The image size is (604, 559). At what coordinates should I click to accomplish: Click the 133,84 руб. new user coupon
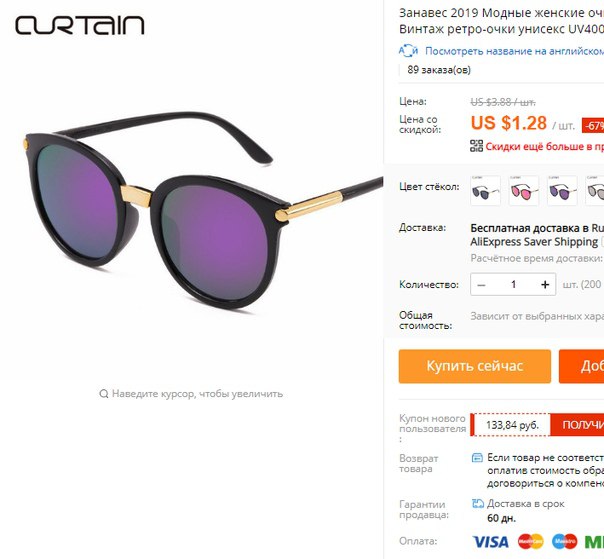(512, 425)
